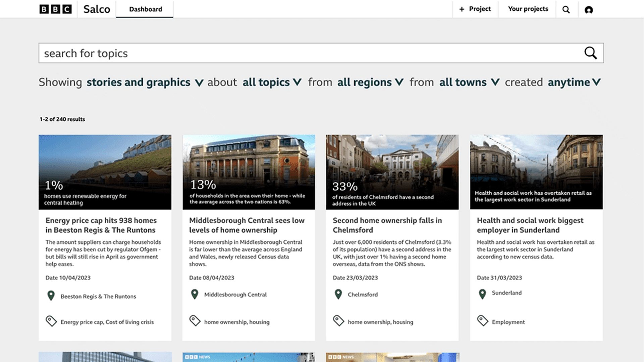This screenshot has height=362, width=644.
Task: Click the plus icon next to Project
Action: click(462, 9)
